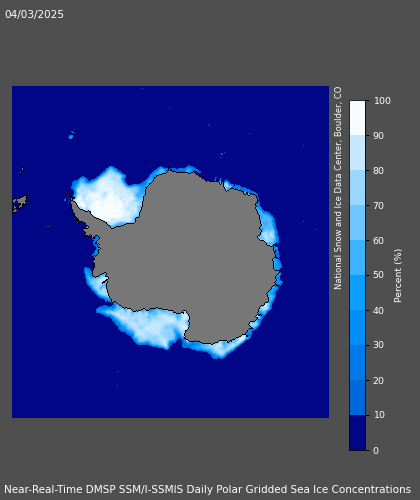420x500 pixels.
Task: Click the 50-60 percent color band
Action: click(357, 257)
